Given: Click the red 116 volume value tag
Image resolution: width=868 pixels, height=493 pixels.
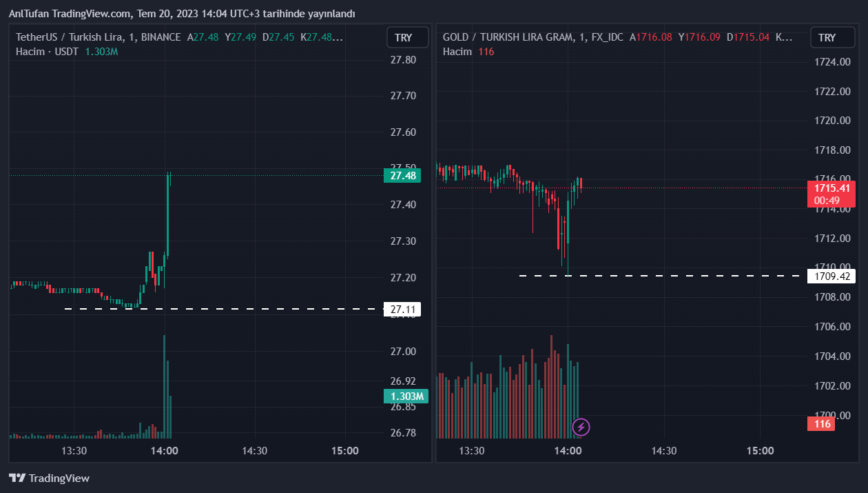Looking at the screenshot, I should (x=822, y=423).
